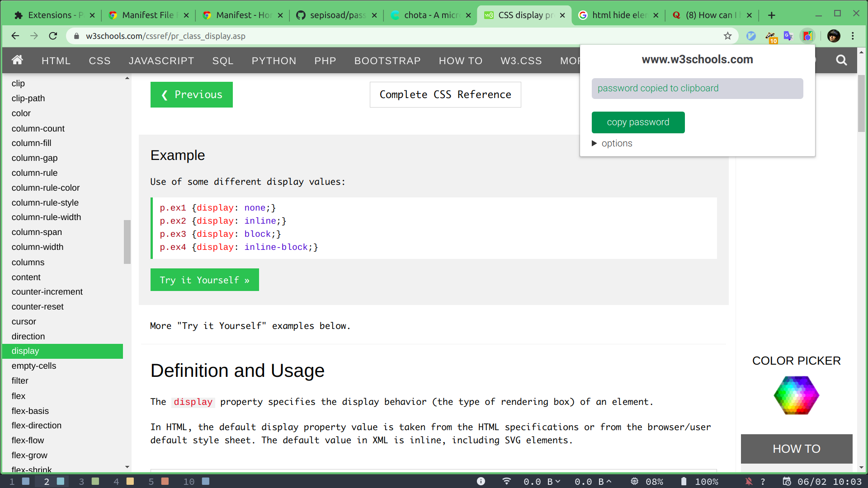Viewport: 868px width, 488px height.
Task: Open the color picker hexagon
Action: pos(796,395)
